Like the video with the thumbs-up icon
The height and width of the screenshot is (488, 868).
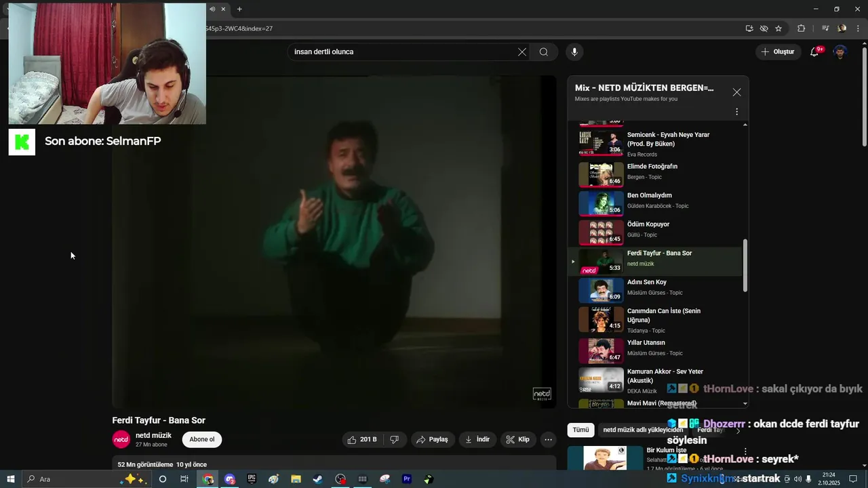(x=361, y=439)
